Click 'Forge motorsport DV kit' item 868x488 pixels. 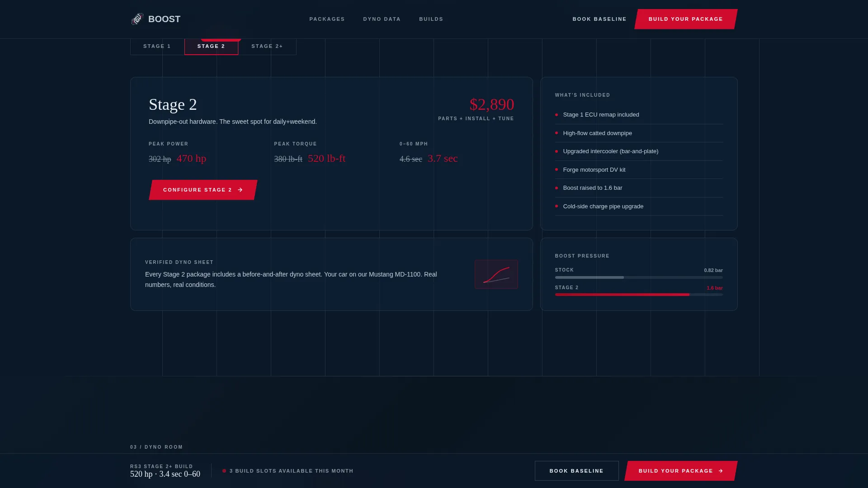point(639,170)
